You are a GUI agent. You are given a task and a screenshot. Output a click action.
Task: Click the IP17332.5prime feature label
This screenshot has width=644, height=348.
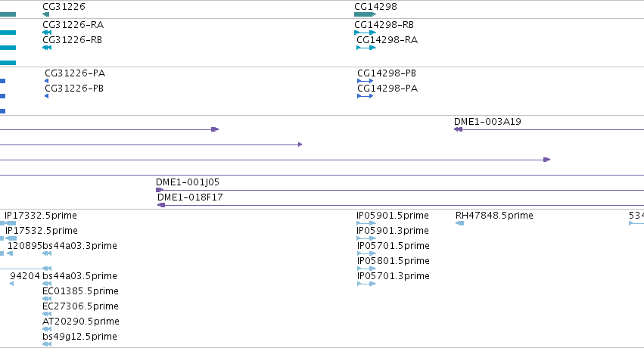pos(41,216)
